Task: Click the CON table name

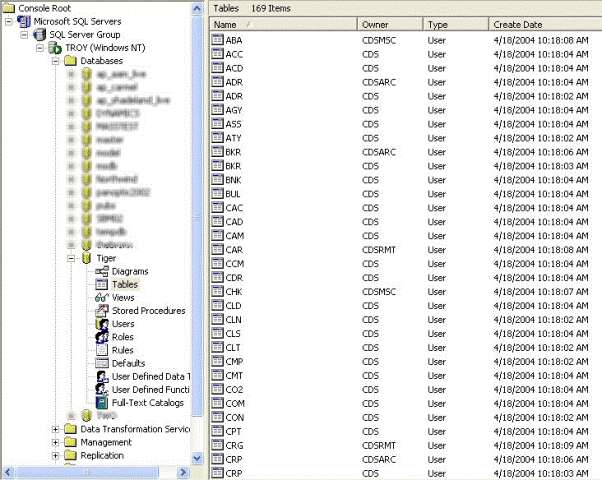Action: pos(235,417)
